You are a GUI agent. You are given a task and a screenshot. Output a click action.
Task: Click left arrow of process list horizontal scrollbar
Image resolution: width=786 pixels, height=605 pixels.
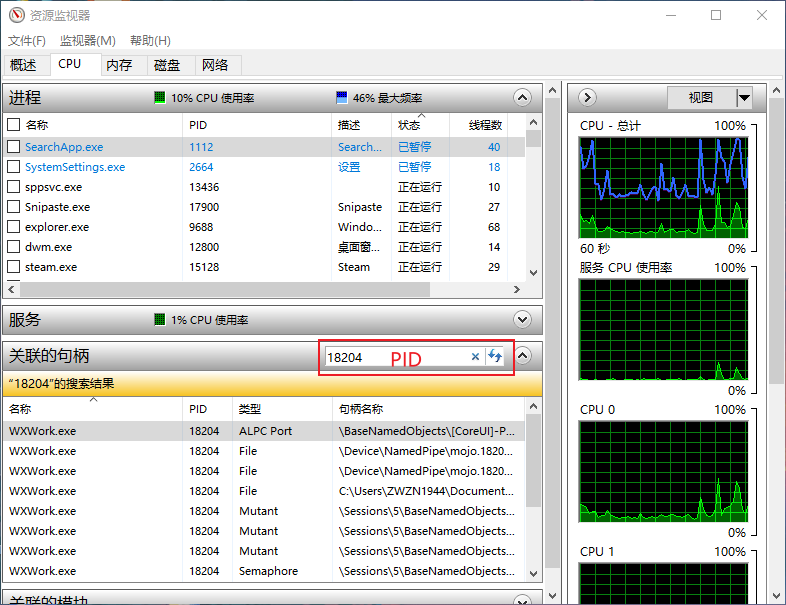12,289
